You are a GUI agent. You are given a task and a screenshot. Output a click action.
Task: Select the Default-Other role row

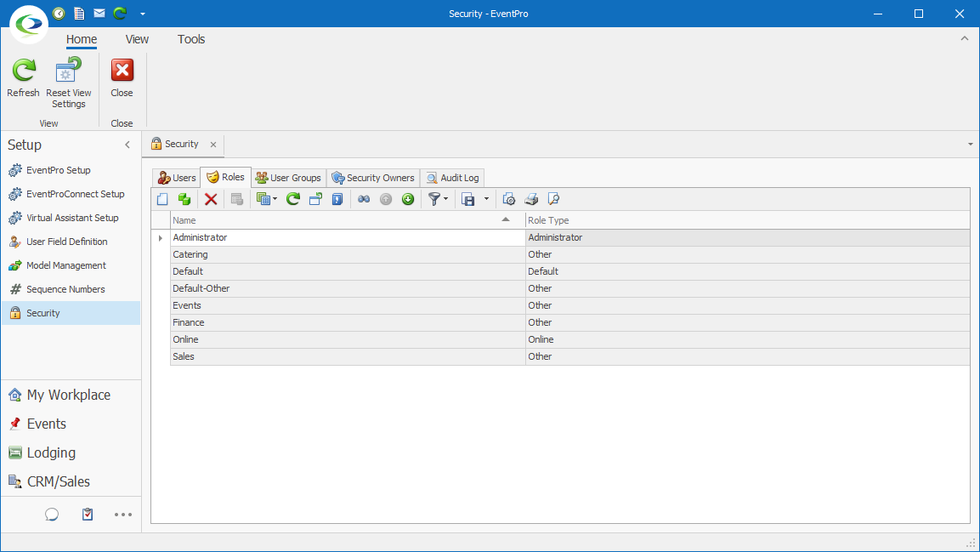(x=570, y=288)
